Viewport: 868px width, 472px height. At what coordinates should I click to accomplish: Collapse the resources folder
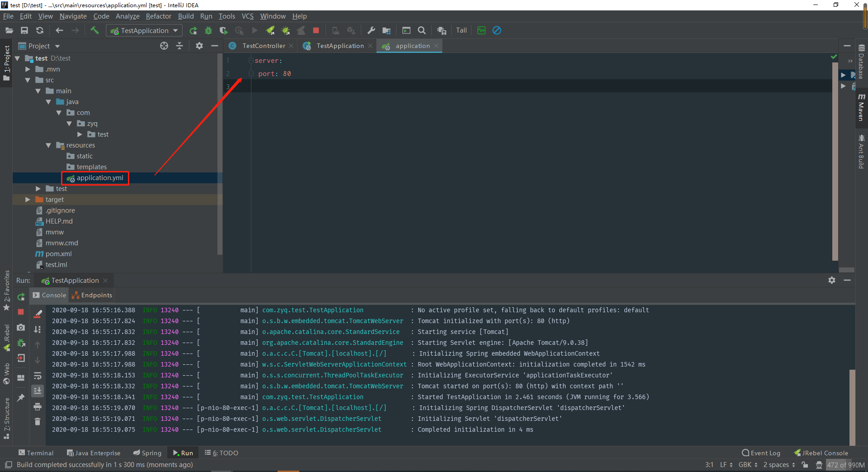(49, 145)
